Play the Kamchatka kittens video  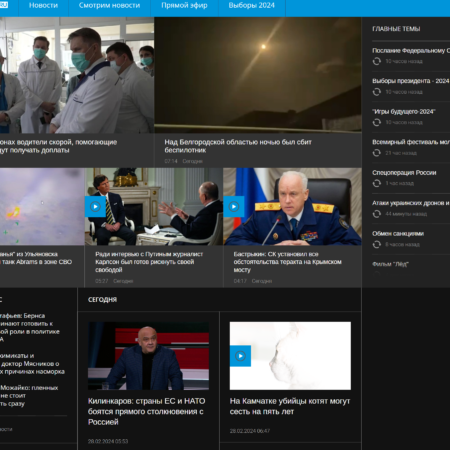pyautogui.click(x=240, y=356)
